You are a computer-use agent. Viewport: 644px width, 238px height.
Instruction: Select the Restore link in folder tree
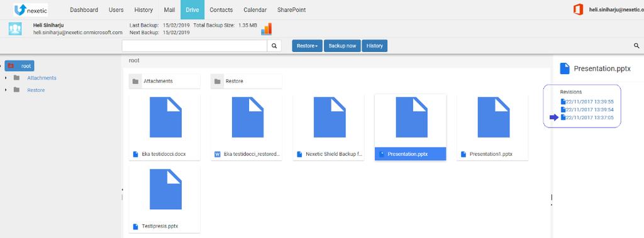(36, 90)
